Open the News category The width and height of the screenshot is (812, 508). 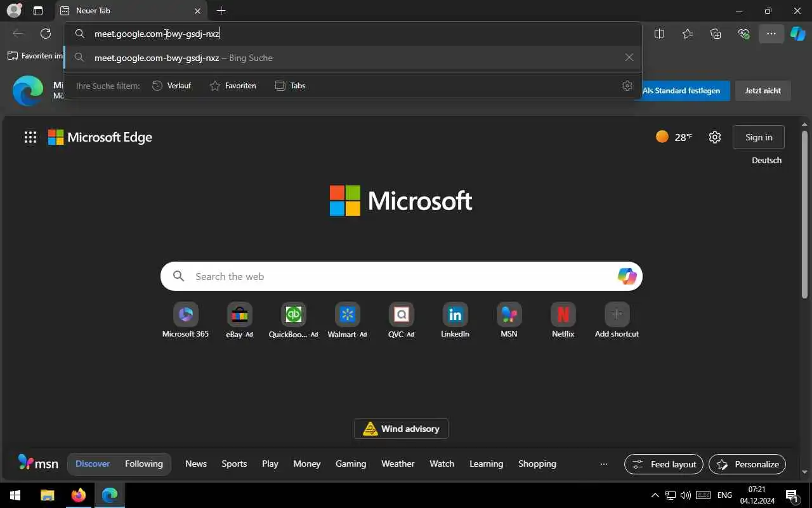coord(196,464)
